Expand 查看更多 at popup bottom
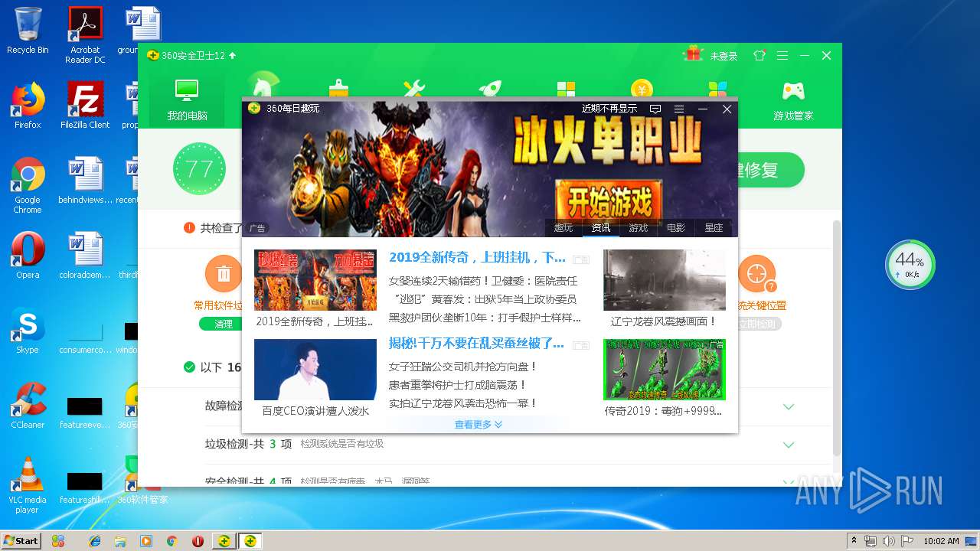Screen dimensions: 980x551 (x=479, y=424)
